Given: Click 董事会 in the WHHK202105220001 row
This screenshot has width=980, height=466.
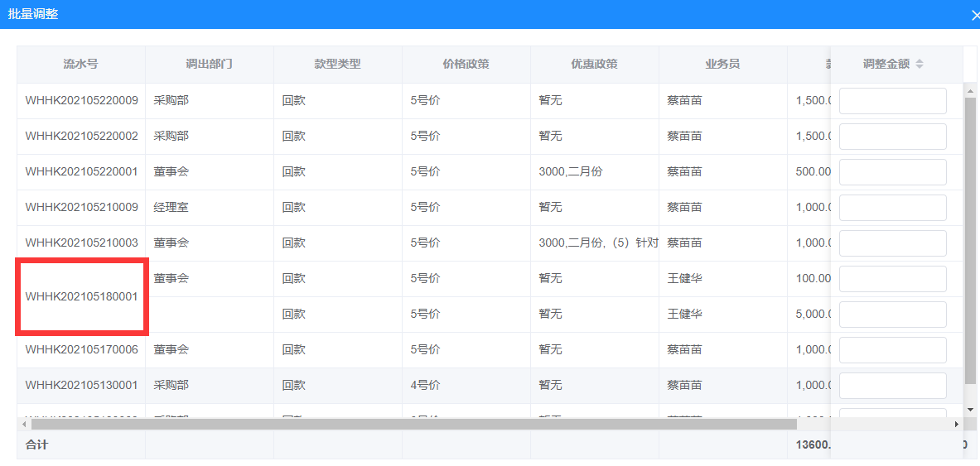Looking at the screenshot, I should [171, 172].
